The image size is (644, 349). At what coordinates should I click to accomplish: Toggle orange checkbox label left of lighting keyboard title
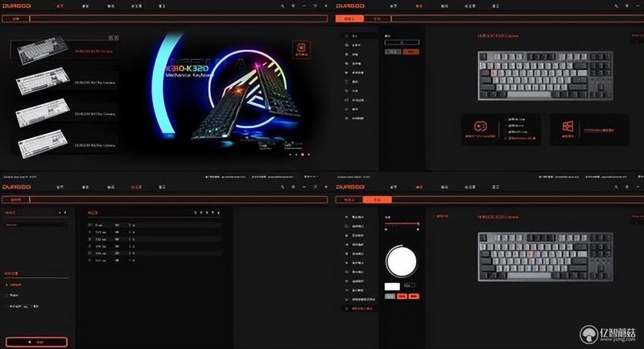[x=440, y=216]
